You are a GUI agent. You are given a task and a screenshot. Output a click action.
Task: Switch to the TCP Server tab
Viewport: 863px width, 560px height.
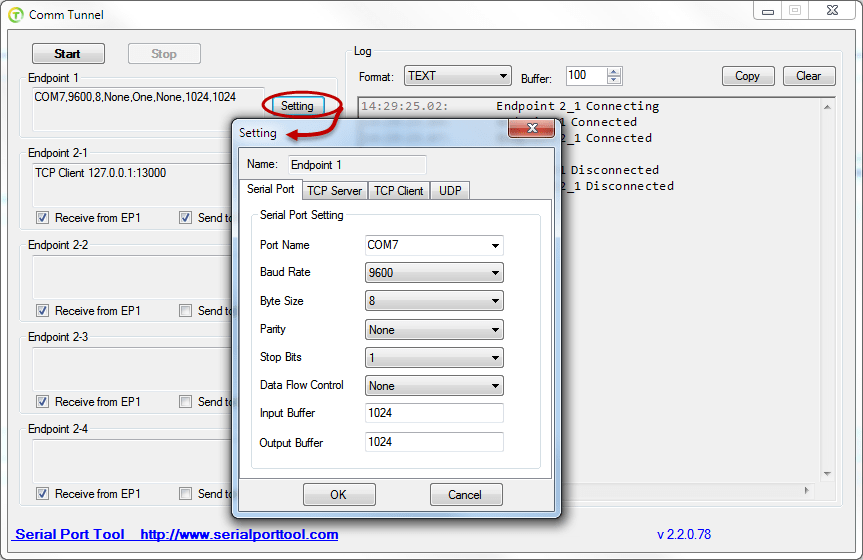335,191
